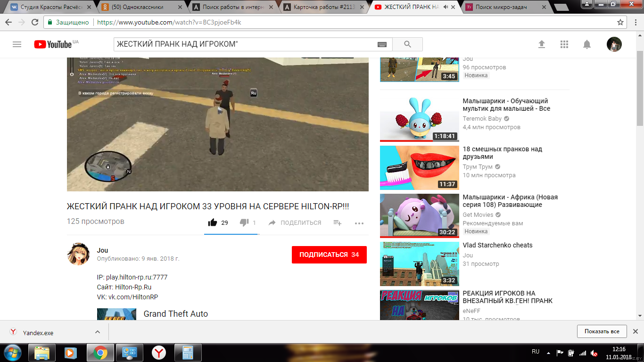The height and width of the screenshot is (362, 644).
Task: Open the on-screen keyboard in search box
Action: click(382, 44)
